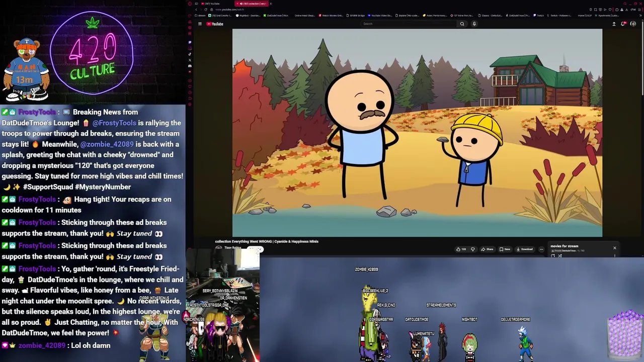Start voice search with the microphone icon

coord(474,24)
